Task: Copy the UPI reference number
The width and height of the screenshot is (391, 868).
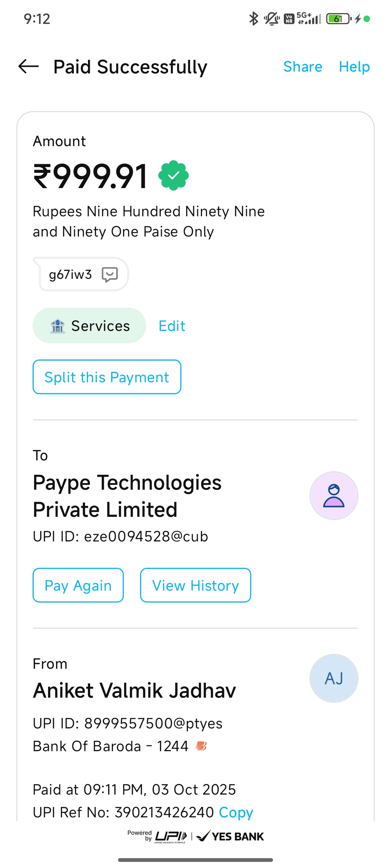Action: pos(236,813)
